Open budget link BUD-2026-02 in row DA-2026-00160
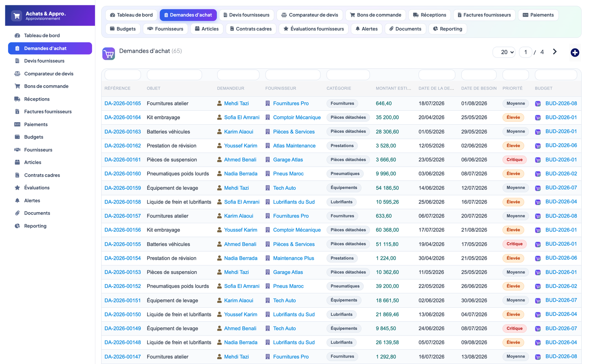589x364 pixels. (x=561, y=174)
